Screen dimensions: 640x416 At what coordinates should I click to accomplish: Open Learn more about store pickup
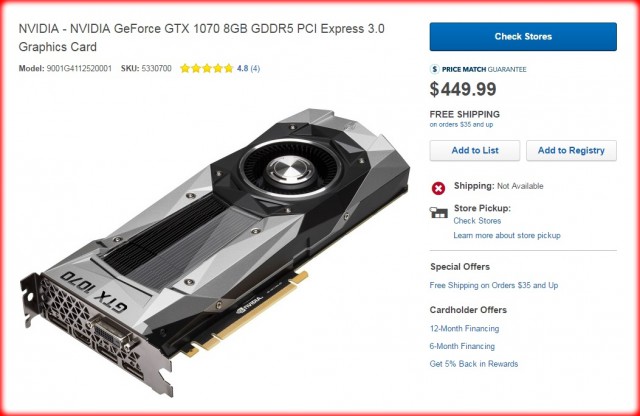point(507,235)
